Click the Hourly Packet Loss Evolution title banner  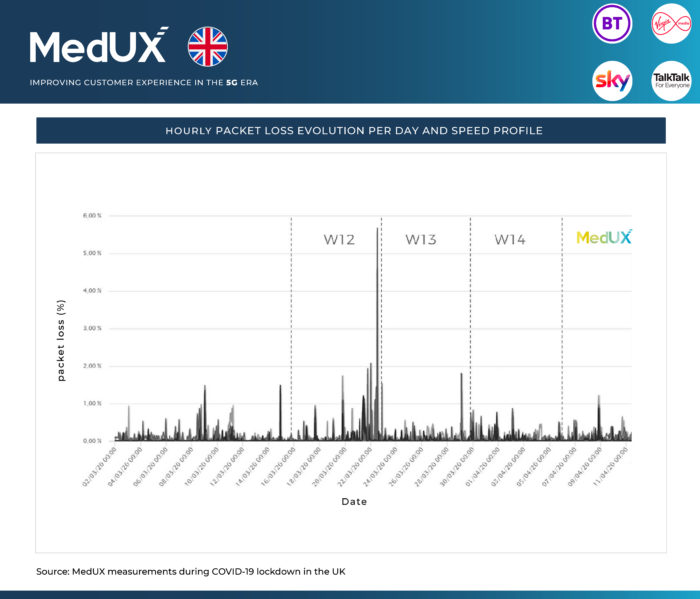pyautogui.click(x=350, y=131)
